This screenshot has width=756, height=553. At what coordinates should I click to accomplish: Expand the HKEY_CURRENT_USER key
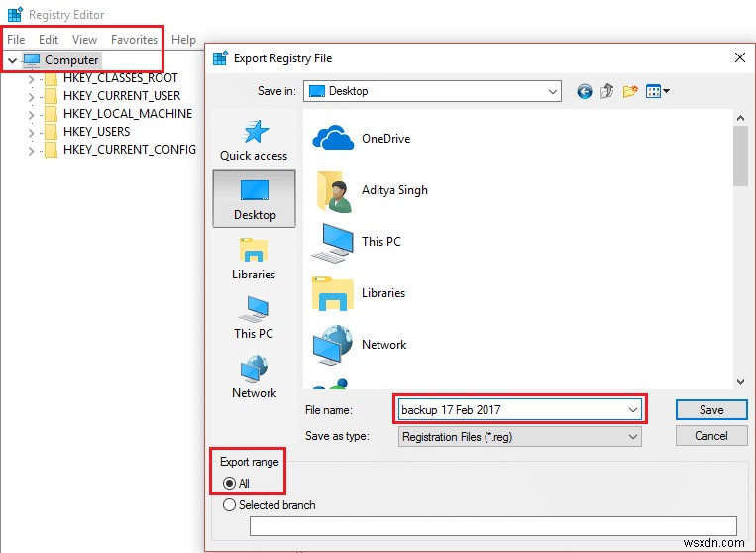click(32, 97)
